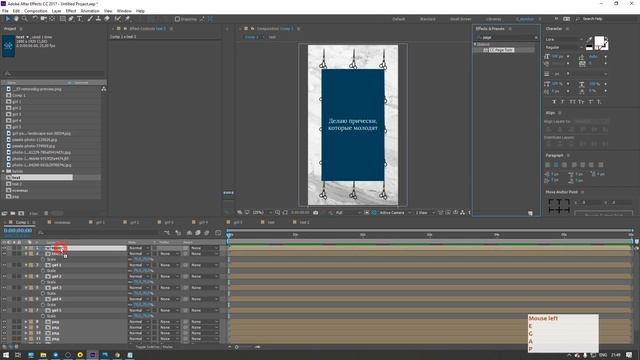Click center paragraph alignment icon
Screen dimensions: 640x360
pos(556,165)
